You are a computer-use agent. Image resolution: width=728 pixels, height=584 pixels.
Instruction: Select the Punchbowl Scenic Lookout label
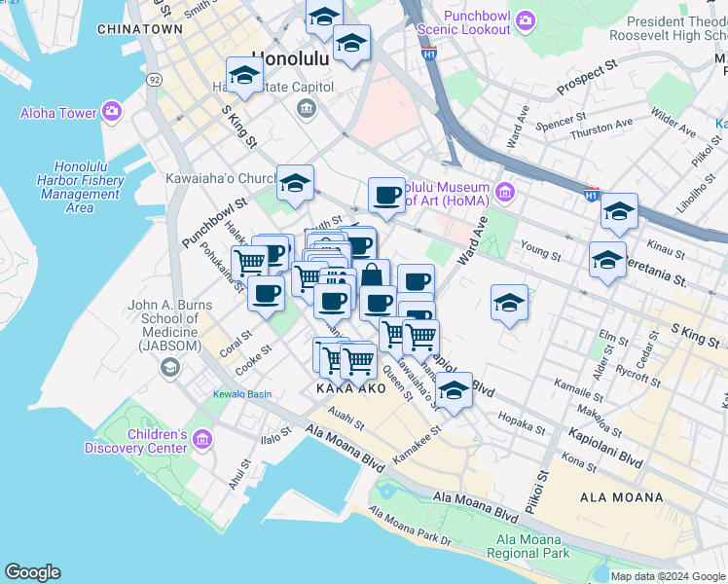[x=464, y=22]
